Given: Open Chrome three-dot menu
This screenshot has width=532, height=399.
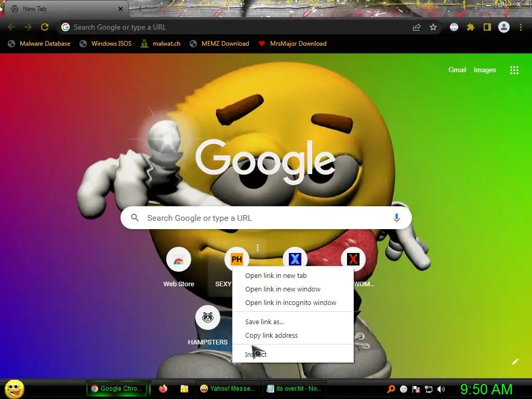Looking at the screenshot, I should (x=521, y=27).
